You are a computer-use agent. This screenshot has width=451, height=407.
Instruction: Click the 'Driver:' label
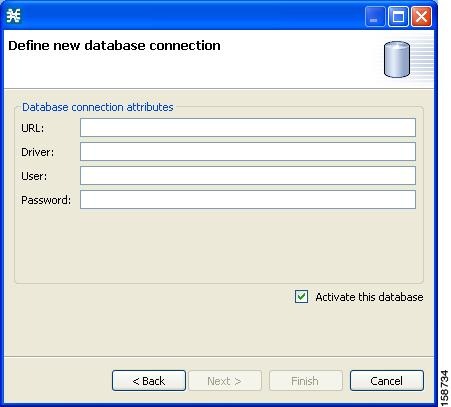click(x=38, y=152)
